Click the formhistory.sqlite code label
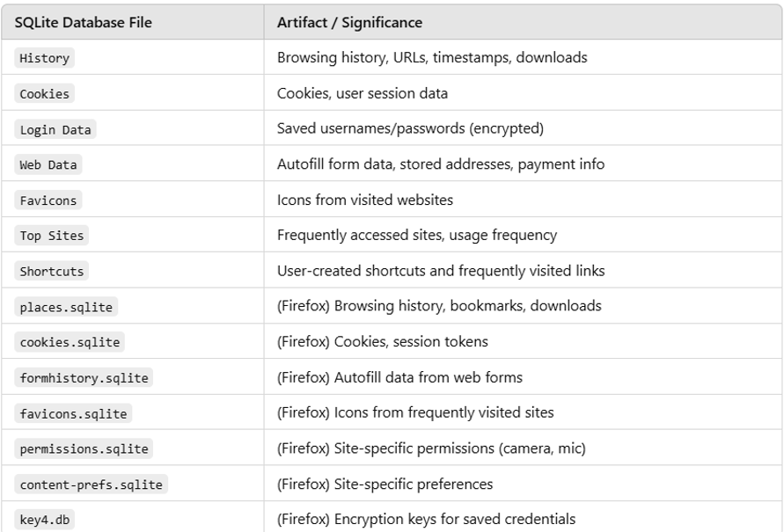 84,378
